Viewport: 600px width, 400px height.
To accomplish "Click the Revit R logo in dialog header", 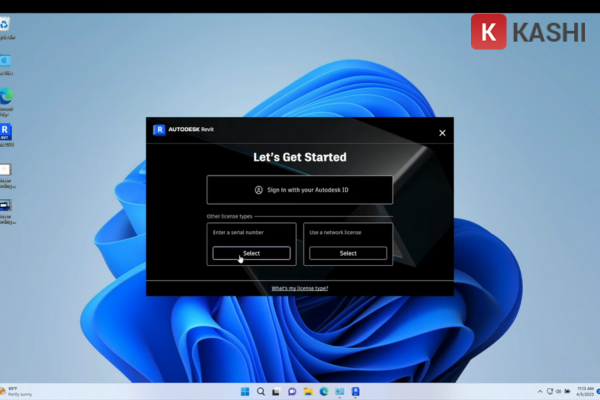I will (159, 130).
